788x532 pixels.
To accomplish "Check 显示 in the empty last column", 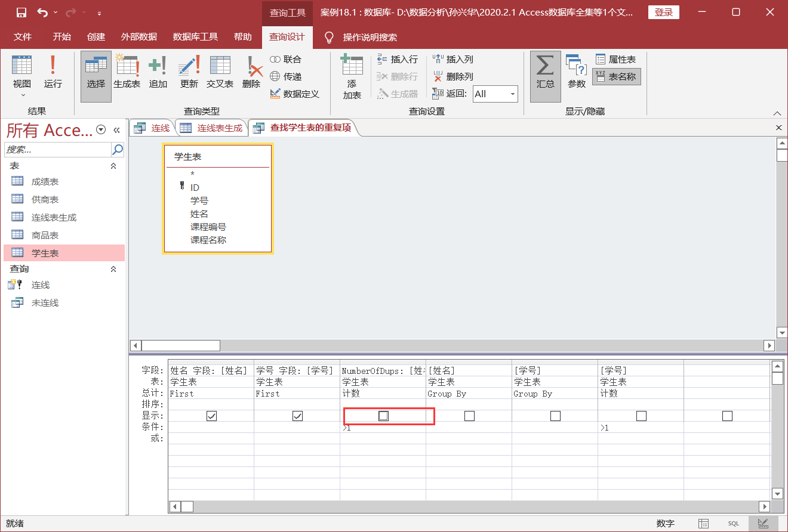I will click(x=727, y=416).
